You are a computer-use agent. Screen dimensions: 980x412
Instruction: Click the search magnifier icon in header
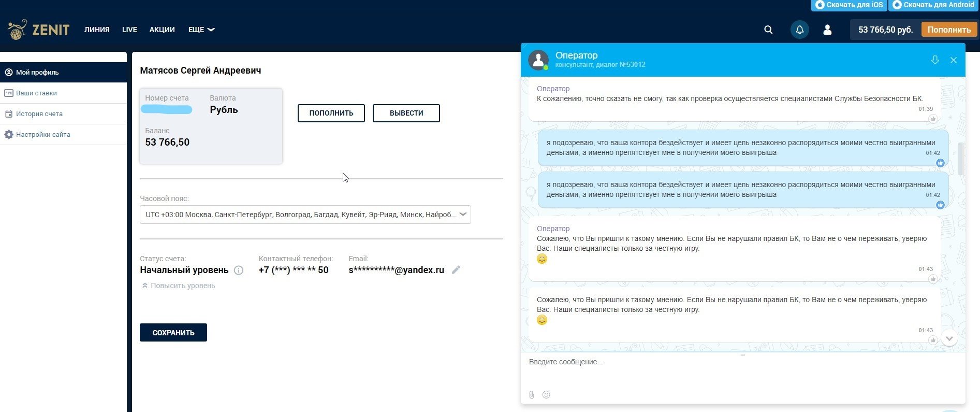click(x=768, y=30)
